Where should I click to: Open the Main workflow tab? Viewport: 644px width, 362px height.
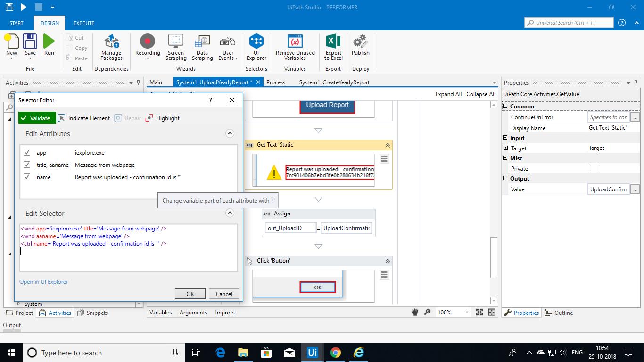pyautogui.click(x=156, y=82)
